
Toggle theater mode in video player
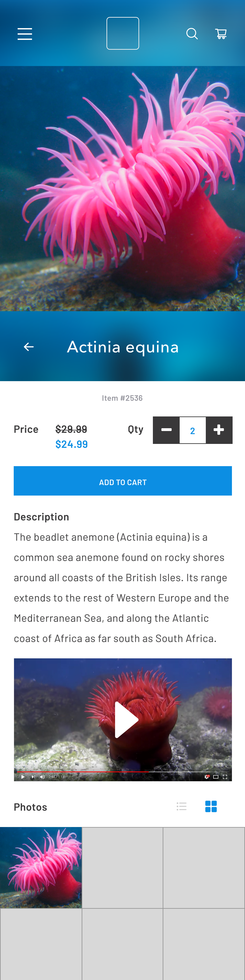(216, 777)
